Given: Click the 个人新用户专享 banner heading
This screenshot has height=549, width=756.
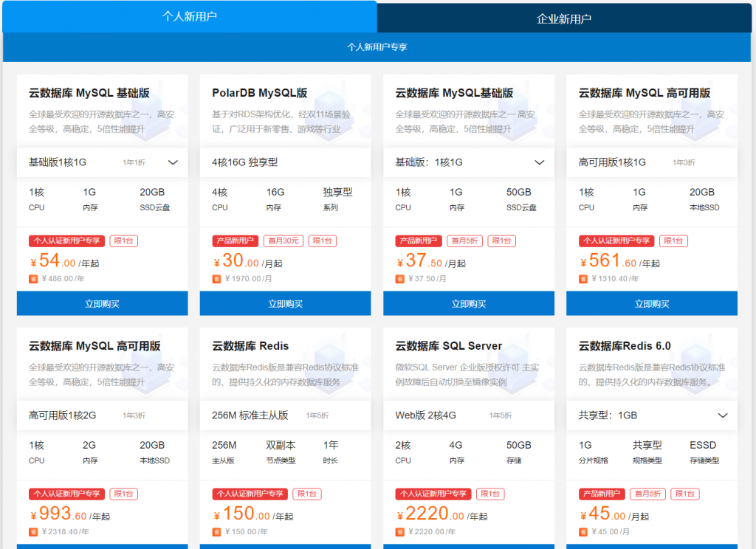Looking at the screenshot, I should pyautogui.click(x=377, y=47).
